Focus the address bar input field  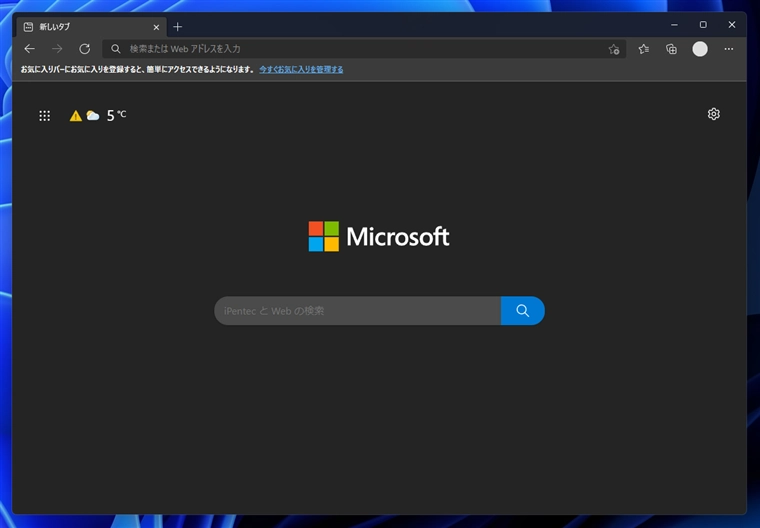click(x=364, y=49)
